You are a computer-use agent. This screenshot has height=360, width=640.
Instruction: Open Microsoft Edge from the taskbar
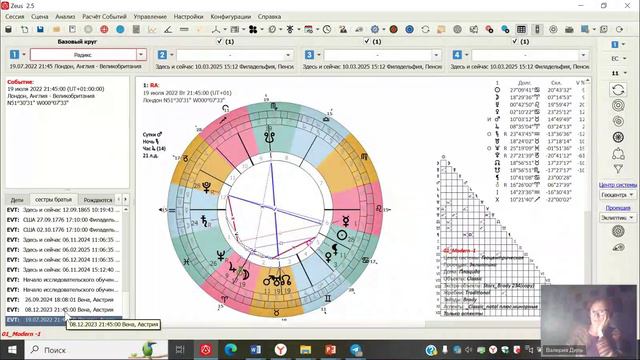pos(231,350)
